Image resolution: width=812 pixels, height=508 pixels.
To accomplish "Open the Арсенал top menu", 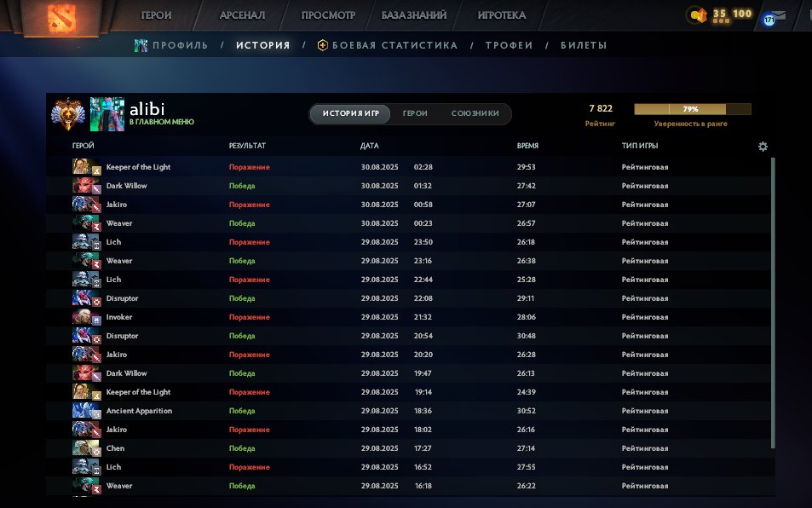I will (242, 15).
